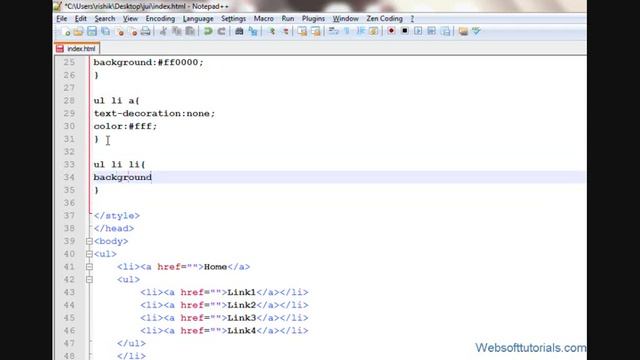Click 'ul li a{' selector text

point(117,101)
